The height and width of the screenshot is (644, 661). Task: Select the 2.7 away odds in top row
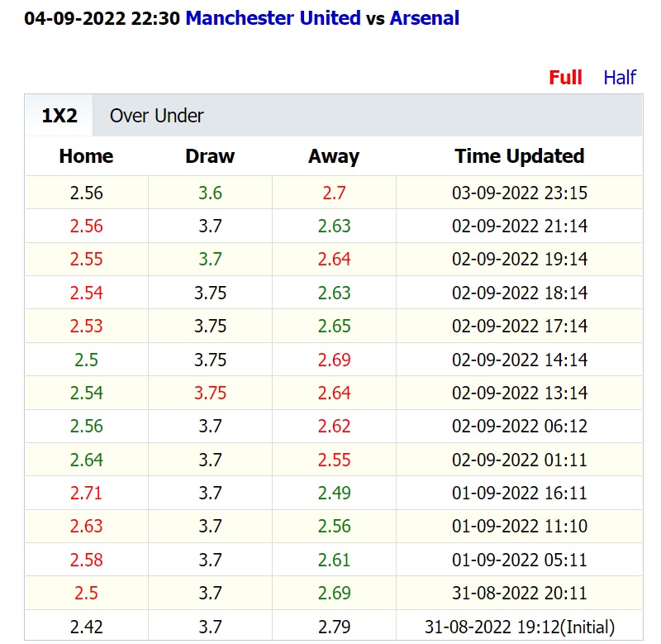(334, 193)
